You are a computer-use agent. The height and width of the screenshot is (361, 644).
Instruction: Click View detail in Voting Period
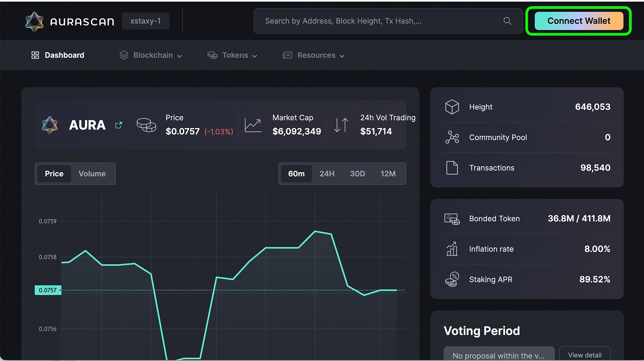[x=584, y=355]
